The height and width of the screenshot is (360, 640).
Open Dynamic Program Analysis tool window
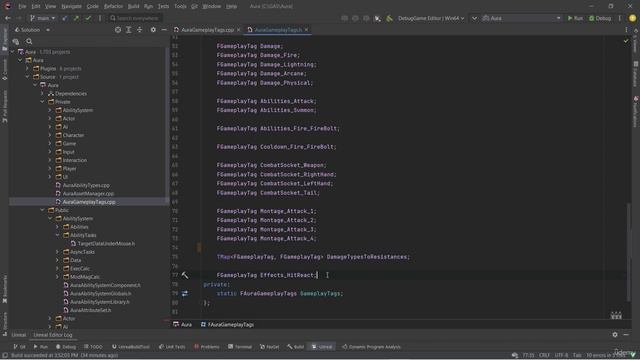pyautogui.click(x=371, y=347)
